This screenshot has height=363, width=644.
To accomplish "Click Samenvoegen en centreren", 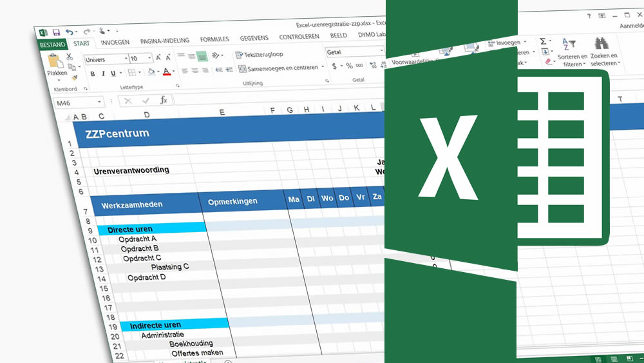I will pyautogui.click(x=279, y=68).
